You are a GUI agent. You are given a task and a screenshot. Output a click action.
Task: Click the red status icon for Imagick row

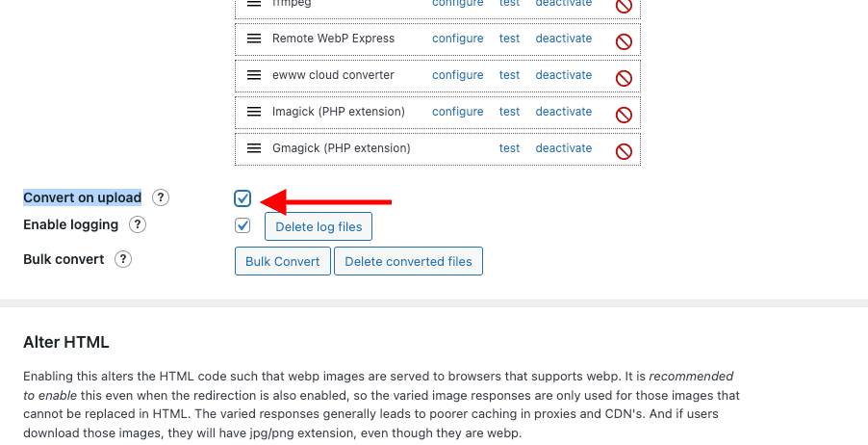pyautogui.click(x=624, y=115)
